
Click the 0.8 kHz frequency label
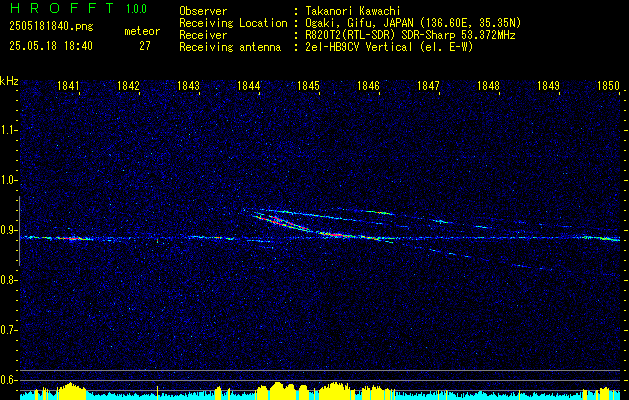point(7,280)
